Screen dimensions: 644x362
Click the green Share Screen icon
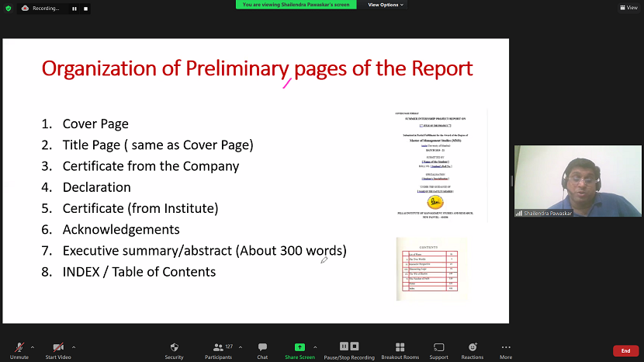coord(299,347)
